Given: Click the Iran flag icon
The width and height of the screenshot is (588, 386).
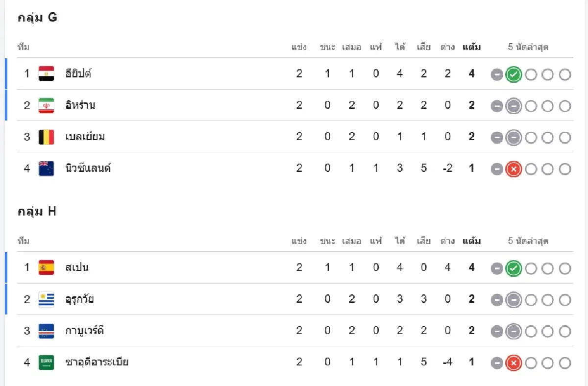Looking at the screenshot, I should tap(46, 105).
